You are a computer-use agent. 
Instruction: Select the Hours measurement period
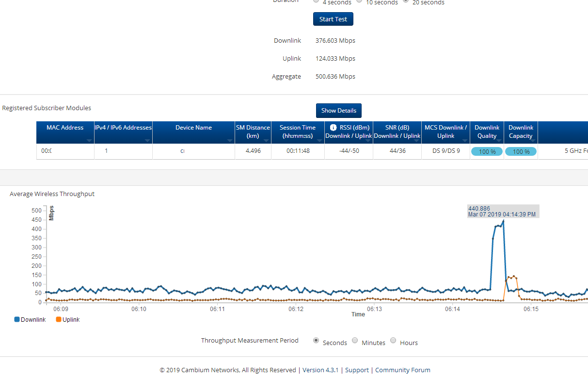coord(393,340)
